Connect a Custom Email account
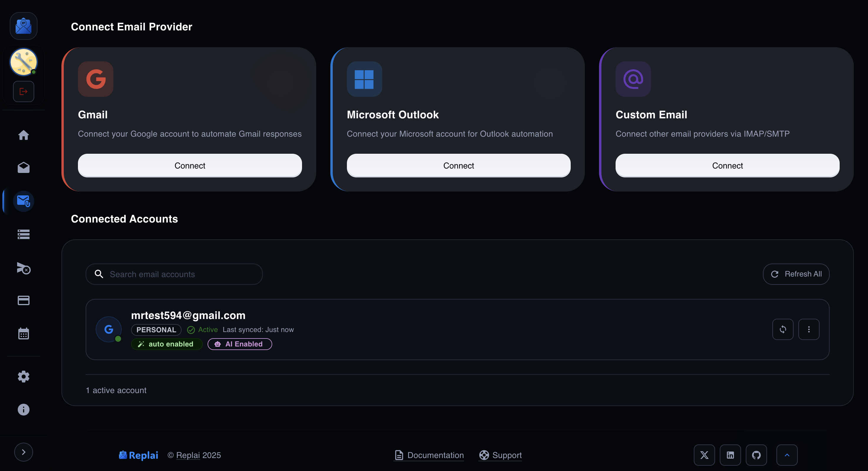 click(727, 166)
